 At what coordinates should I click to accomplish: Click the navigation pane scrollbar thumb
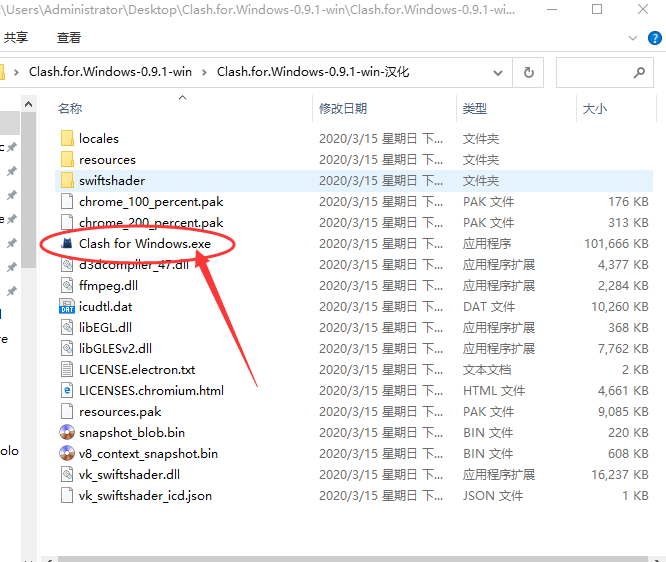coord(28,189)
